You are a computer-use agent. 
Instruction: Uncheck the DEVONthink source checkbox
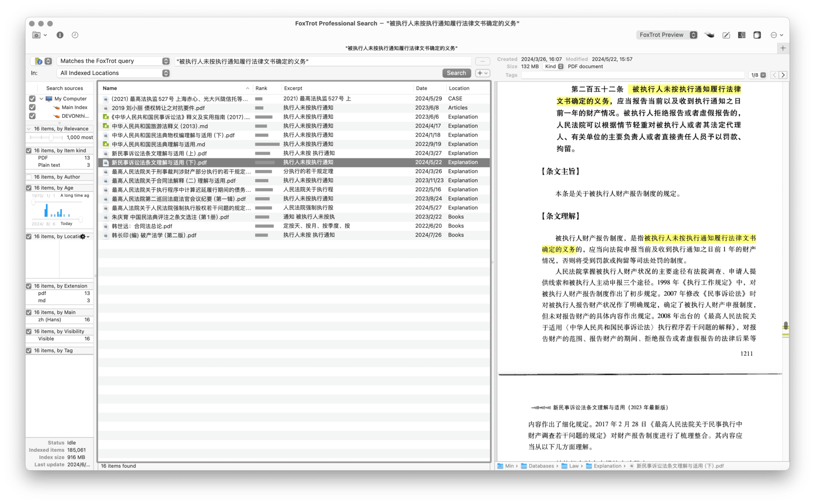32,116
